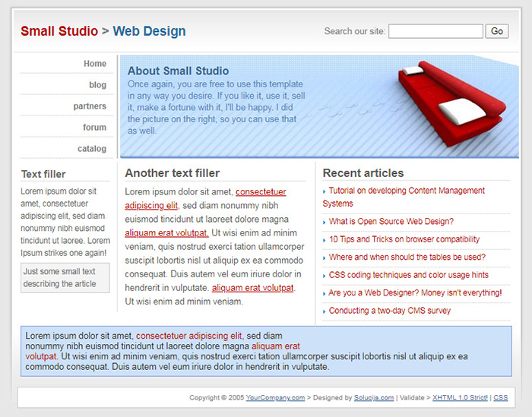Viewport: 532px width, 417px height.
Task: Click the Recent articles heading
Action: 363,173
